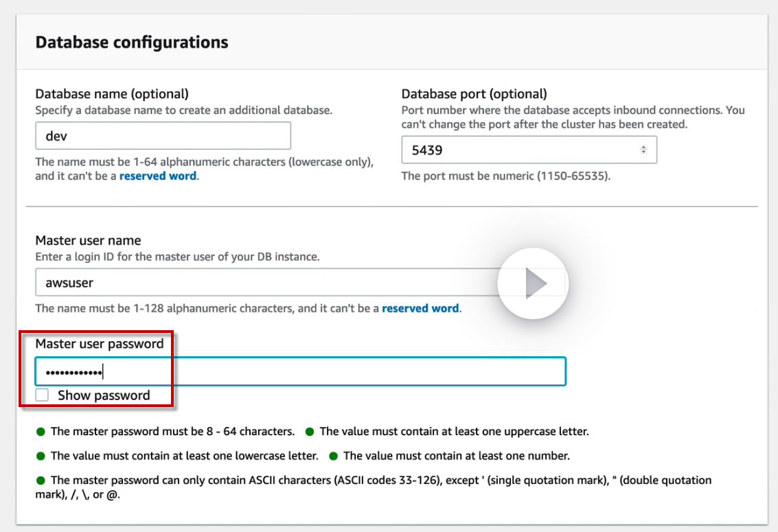Click the Show password label text
The image size is (778, 532).
tap(104, 395)
